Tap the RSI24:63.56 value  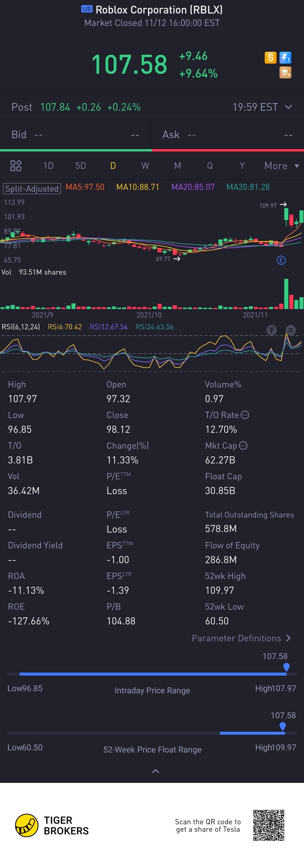pyautogui.click(x=154, y=327)
